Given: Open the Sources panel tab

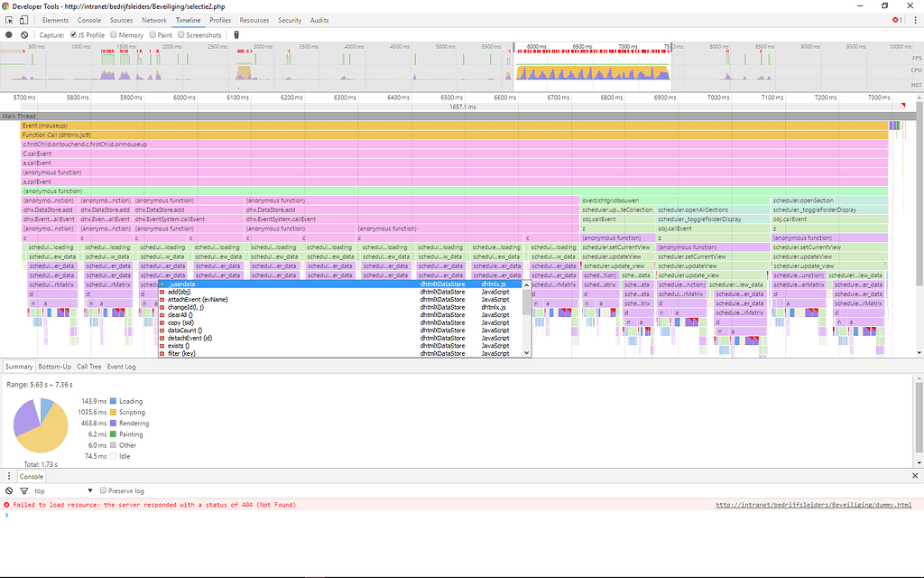Looking at the screenshot, I should (122, 20).
